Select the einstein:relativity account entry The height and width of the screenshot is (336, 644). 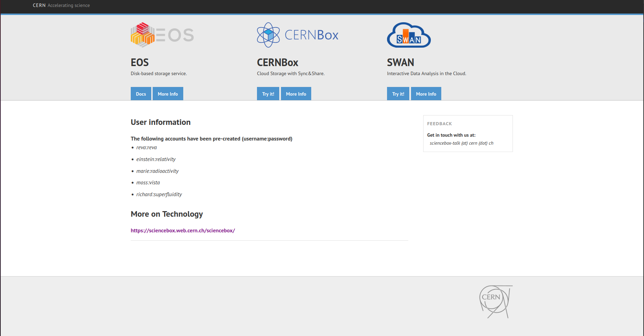pyautogui.click(x=156, y=159)
